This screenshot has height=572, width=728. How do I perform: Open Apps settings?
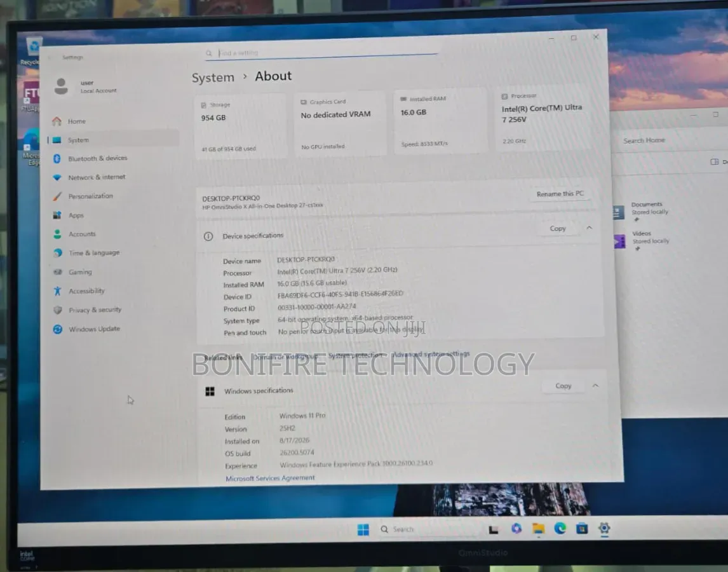point(76,215)
